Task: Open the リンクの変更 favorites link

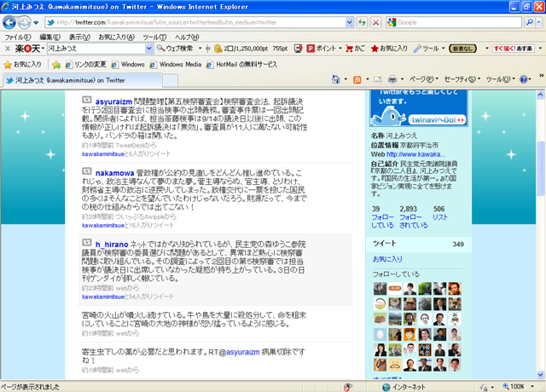Action: click(x=85, y=65)
